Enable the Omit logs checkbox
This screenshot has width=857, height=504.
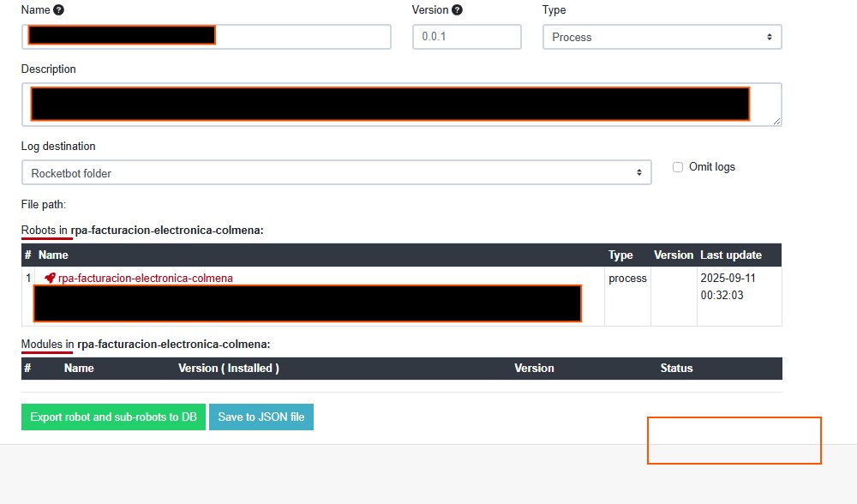click(x=678, y=167)
